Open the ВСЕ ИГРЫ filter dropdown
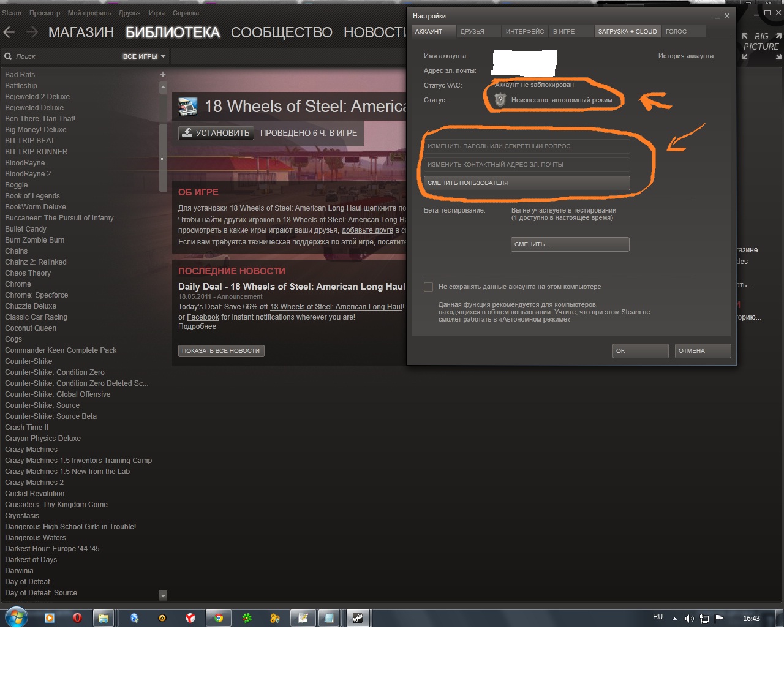This screenshot has width=784, height=686. (x=144, y=56)
